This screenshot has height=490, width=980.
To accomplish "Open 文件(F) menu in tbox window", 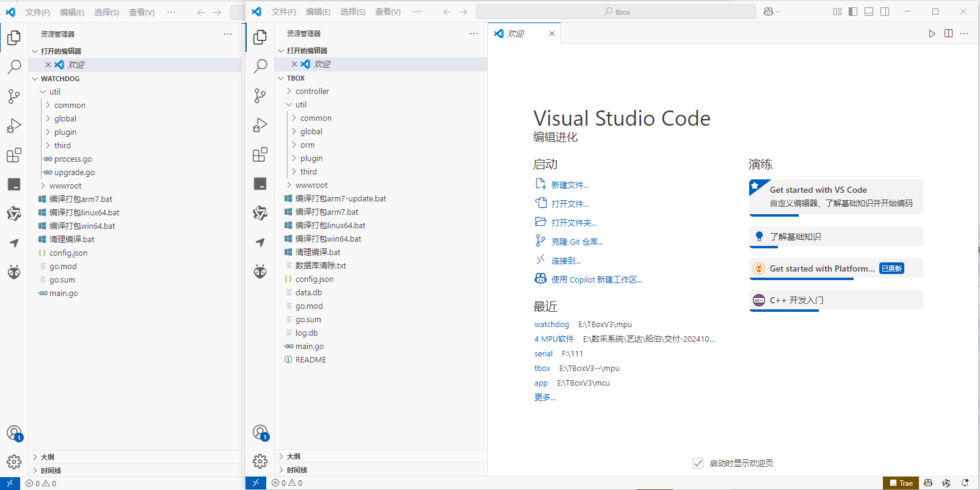I will tap(284, 12).
